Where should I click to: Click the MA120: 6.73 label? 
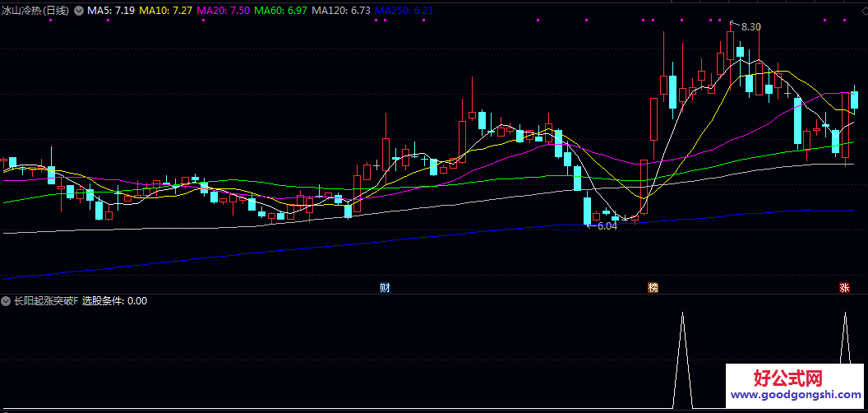(x=341, y=10)
